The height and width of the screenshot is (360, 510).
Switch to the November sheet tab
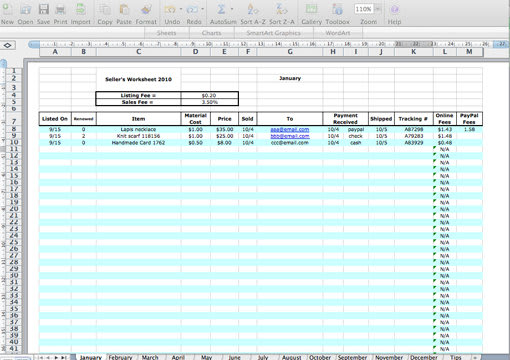[x=389, y=357]
